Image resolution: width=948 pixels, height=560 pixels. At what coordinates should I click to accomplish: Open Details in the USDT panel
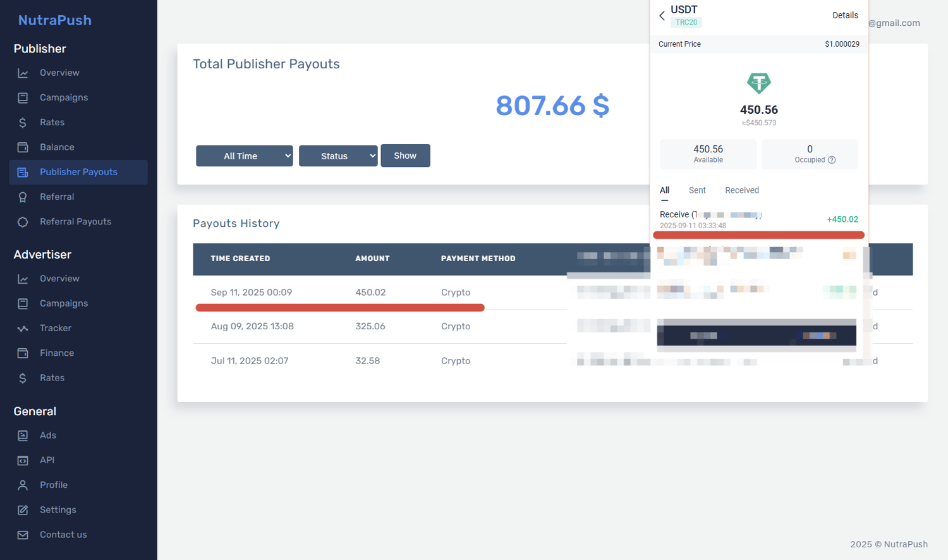click(845, 15)
